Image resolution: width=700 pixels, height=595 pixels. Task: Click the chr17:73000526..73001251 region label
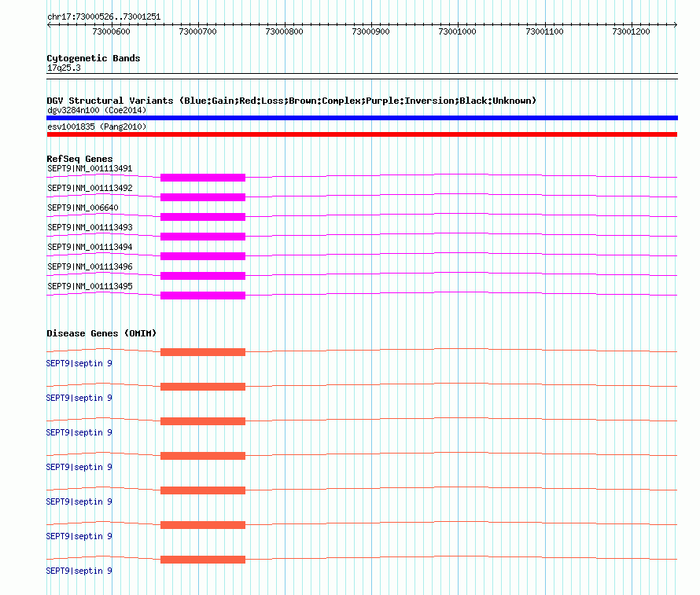click(104, 17)
